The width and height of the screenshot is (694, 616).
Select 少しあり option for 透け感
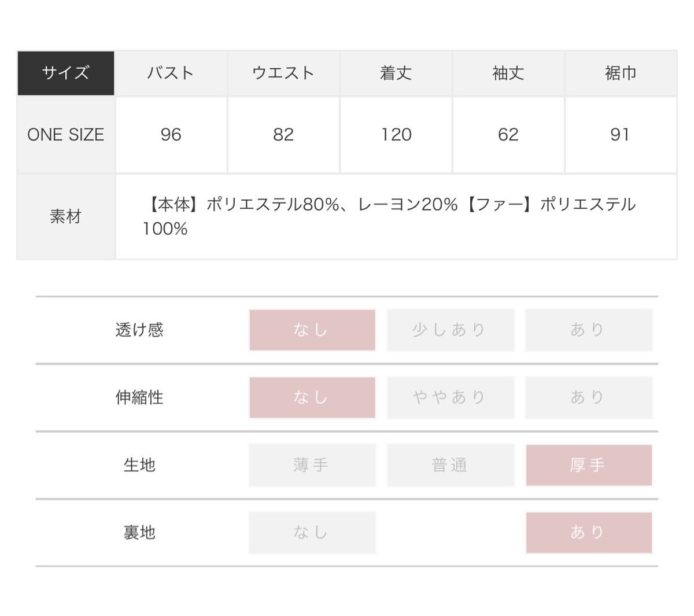450,330
